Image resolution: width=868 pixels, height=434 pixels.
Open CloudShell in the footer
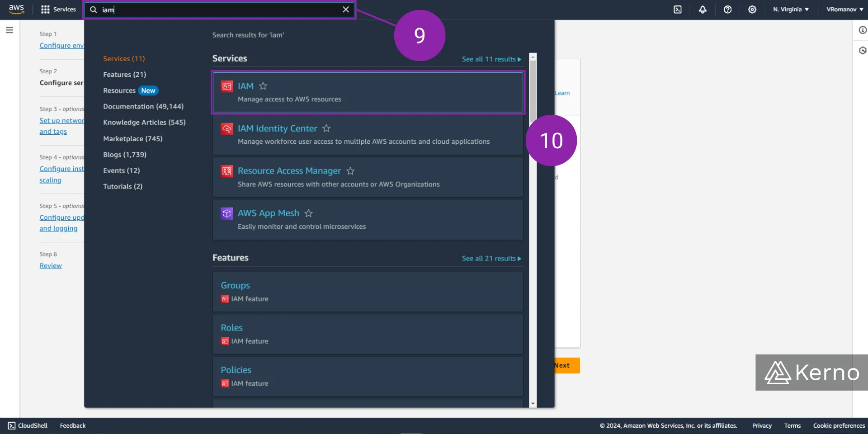coord(28,426)
